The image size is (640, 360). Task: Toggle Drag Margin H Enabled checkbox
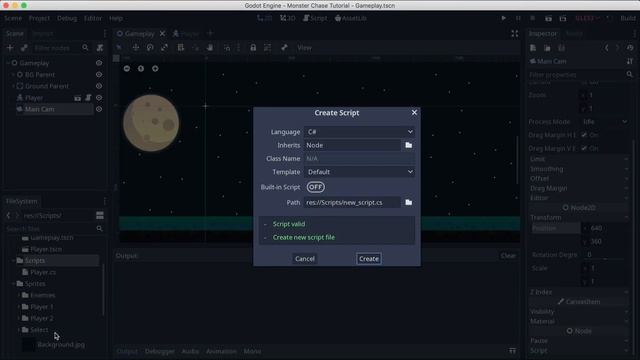(x=584, y=135)
